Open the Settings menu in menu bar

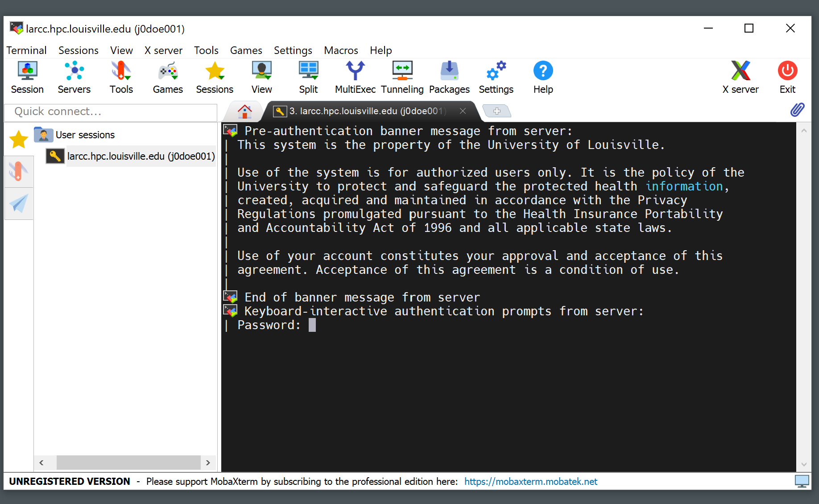coord(293,50)
